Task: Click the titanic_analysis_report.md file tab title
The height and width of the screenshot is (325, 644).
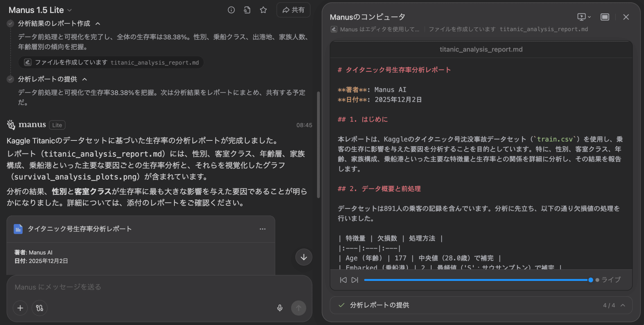Action: pyautogui.click(x=481, y=49)
